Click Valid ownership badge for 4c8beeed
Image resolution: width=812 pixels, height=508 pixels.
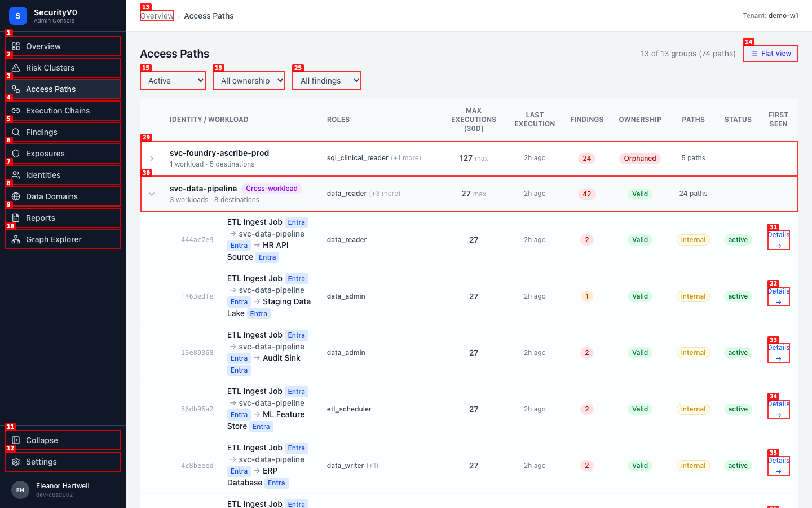click(640, 466)
